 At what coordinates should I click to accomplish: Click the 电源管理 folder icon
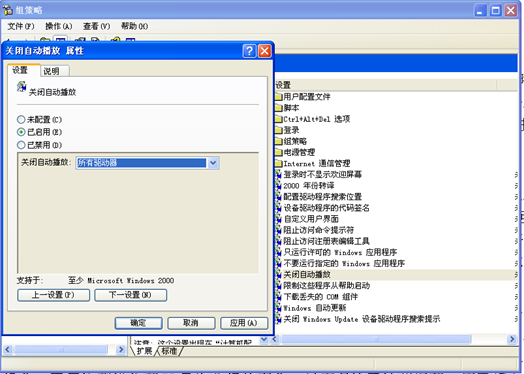279,152
